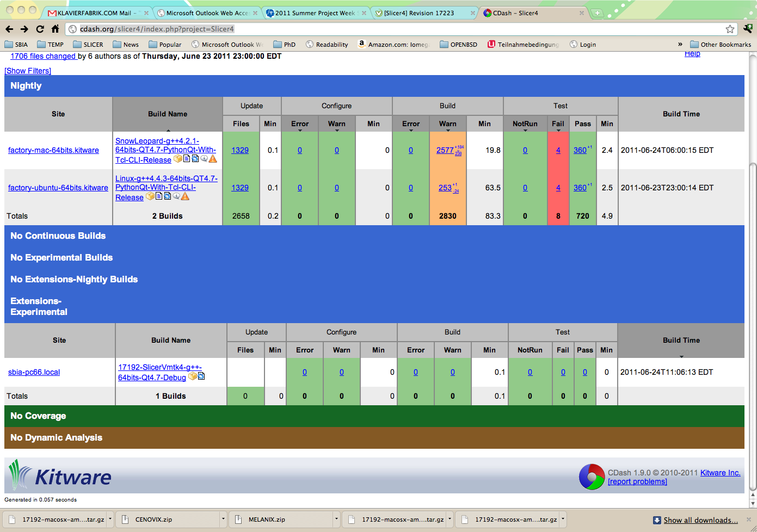This screenshot has height=532, width=757.
Task: Switch to Microsoft Outlook Web Access tab
Action: pos(207,13)
